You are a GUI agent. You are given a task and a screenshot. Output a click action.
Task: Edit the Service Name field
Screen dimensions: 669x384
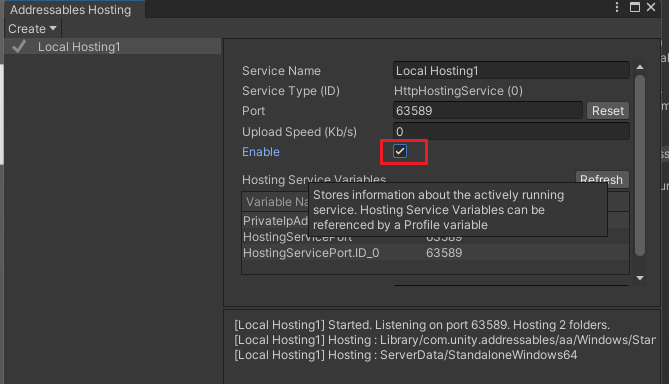pos(511,70)
